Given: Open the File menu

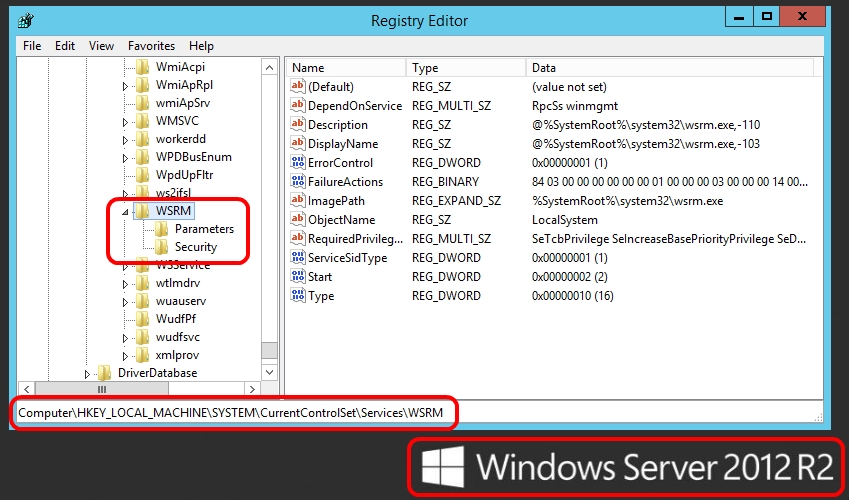Looking at the screenshot, I should pyautogui.click(x=32, y=46).
